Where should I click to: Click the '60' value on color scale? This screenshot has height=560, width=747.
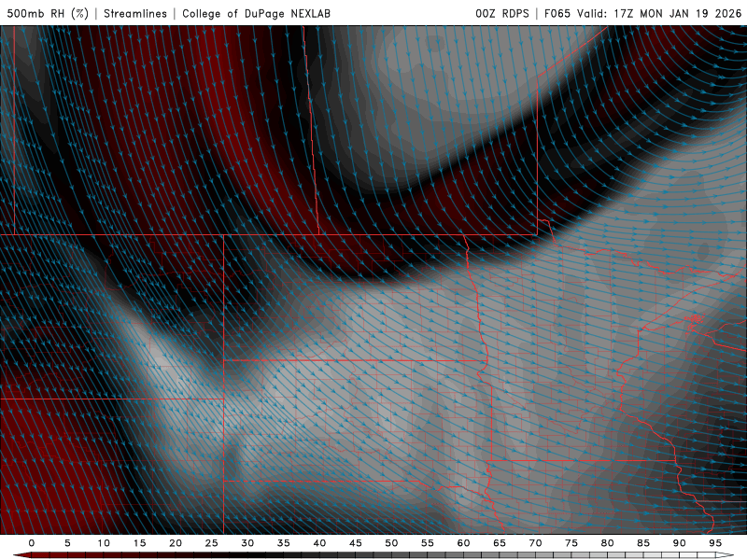[463, 543]
